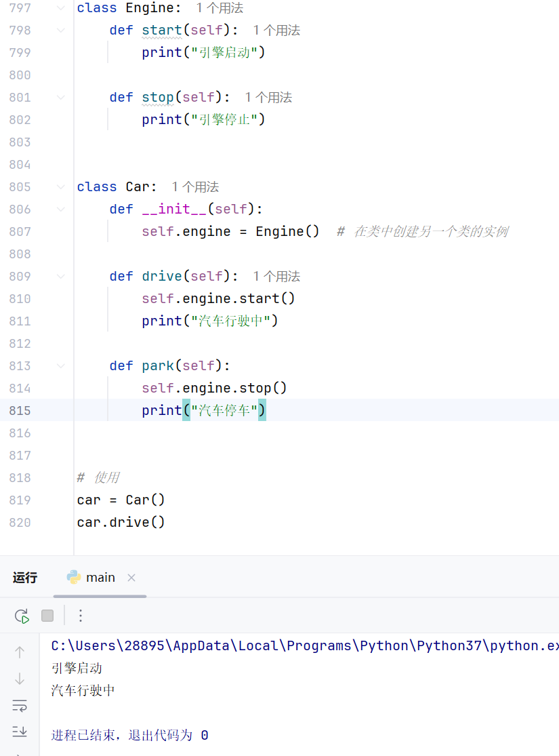Show usages of the start method hint
The height and width of the screenshot is (756, 559).
tap(276, 31)
